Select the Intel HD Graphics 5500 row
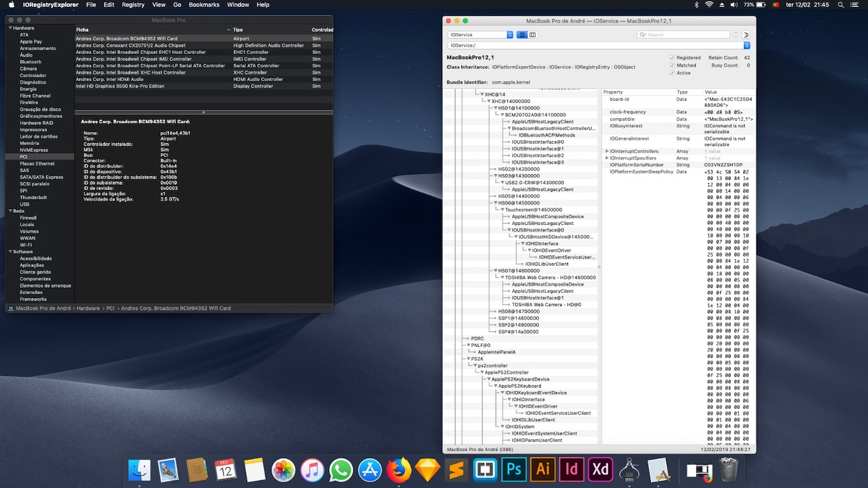The height and width of the screenshot is (488, 868). 203,86
